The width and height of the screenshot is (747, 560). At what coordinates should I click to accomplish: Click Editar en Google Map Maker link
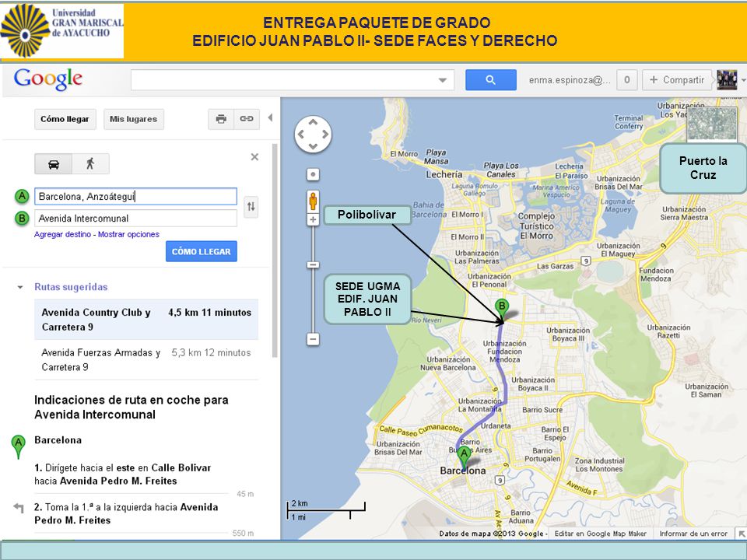pos(600,534)
